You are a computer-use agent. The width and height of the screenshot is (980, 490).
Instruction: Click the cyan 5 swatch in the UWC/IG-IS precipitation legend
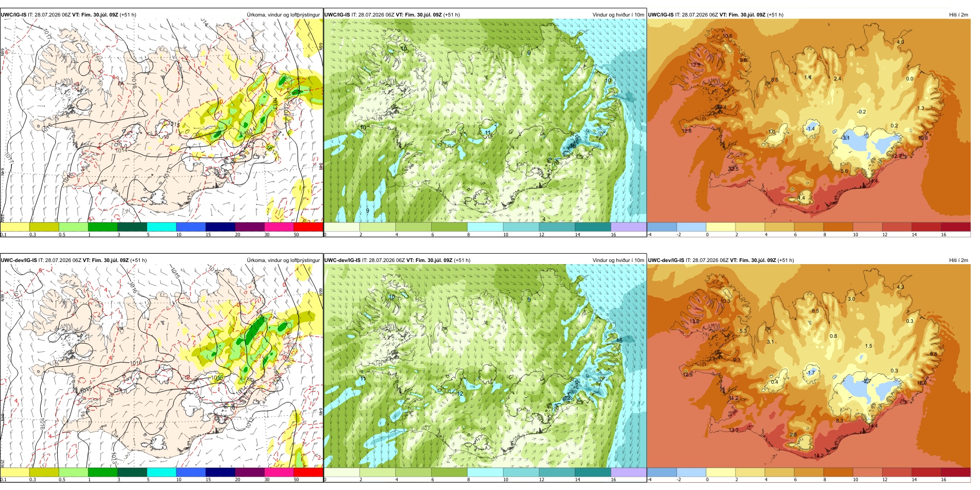pyautogui.click(x=161, y=227)
